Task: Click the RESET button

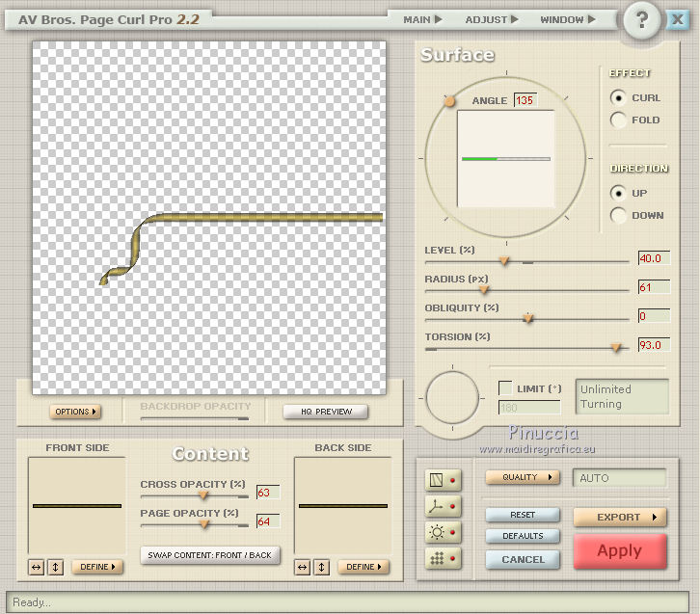Action: click(x=523, y=515)
